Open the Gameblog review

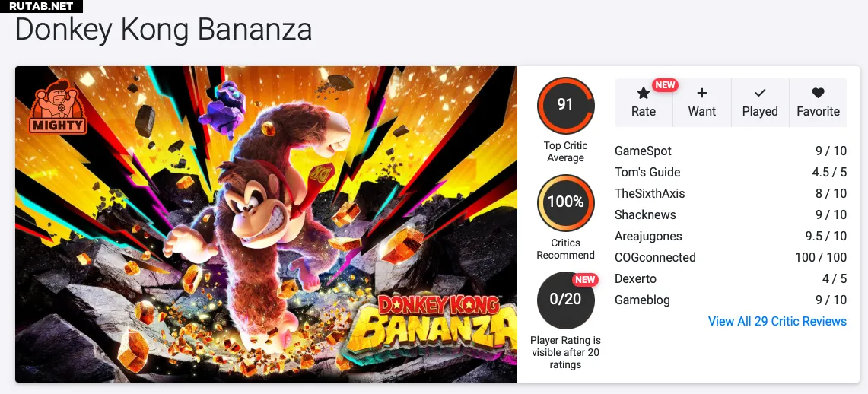click(x=731, y=300)
